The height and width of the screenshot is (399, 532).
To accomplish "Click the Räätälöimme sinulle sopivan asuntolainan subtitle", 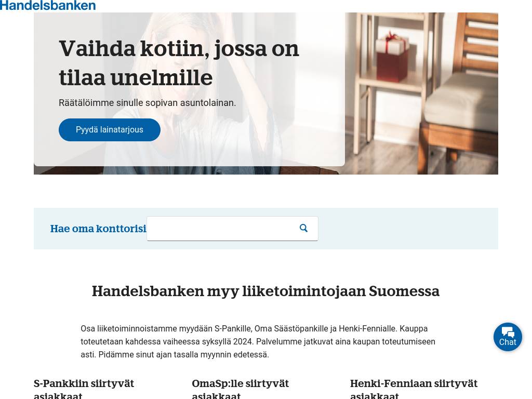I will pos(147,103).
